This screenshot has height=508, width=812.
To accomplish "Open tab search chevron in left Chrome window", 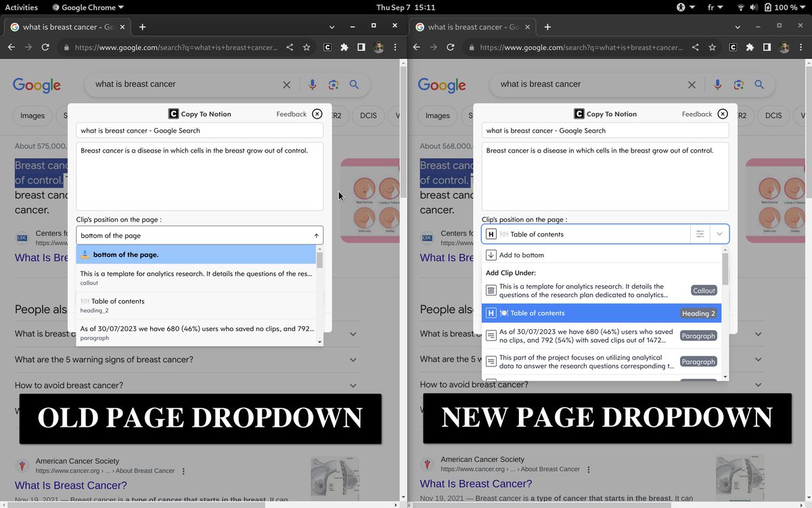I will click(332, 27).
